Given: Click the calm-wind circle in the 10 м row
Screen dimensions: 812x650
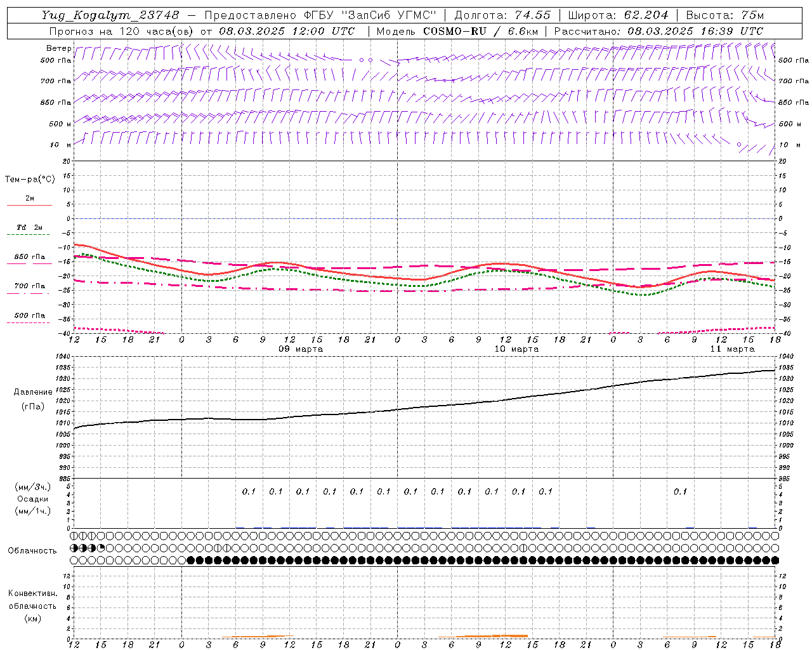Looking at the screenshot, I should [739, 145].
